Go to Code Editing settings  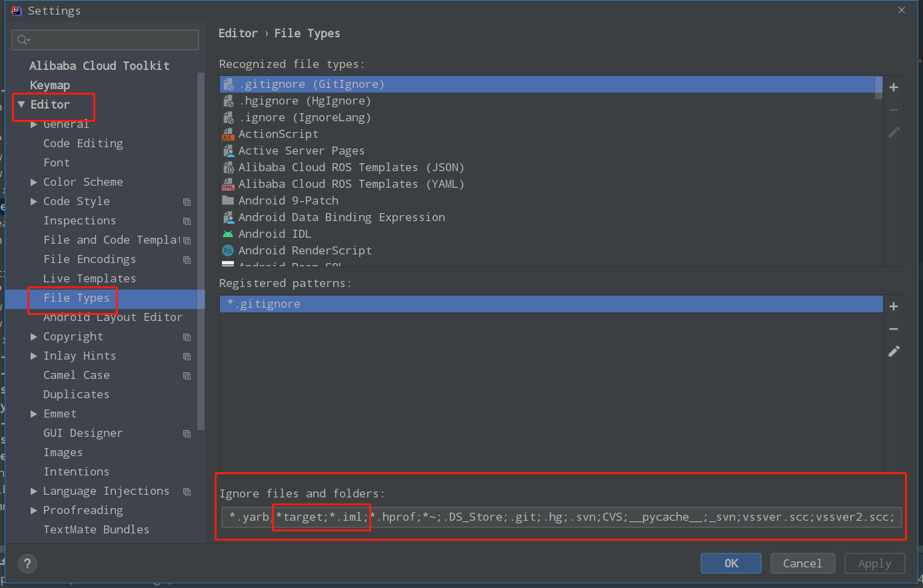pos(83,144)
